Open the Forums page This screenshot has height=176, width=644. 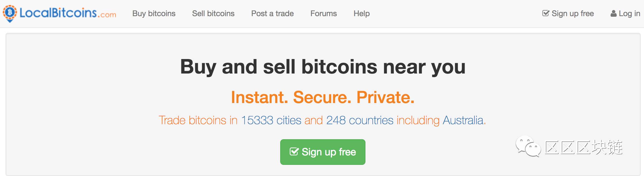pos(323,13)
